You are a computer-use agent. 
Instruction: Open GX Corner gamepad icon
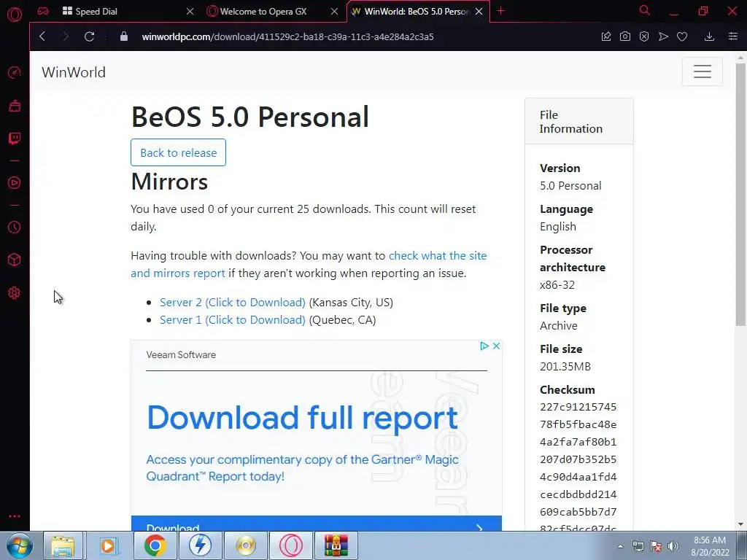43,11
